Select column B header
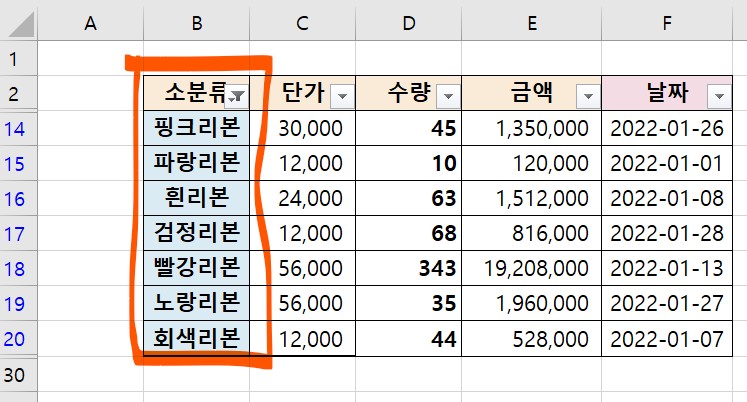 197,23
